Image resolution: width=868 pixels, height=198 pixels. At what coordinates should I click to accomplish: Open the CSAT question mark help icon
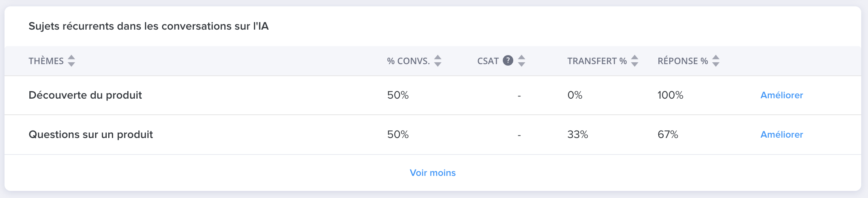click(x=508, y=60)
